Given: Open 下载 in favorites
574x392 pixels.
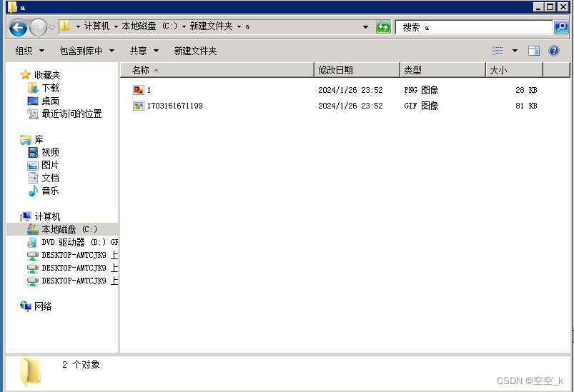Looking at the screenshot, I should [x=50, y=88].
